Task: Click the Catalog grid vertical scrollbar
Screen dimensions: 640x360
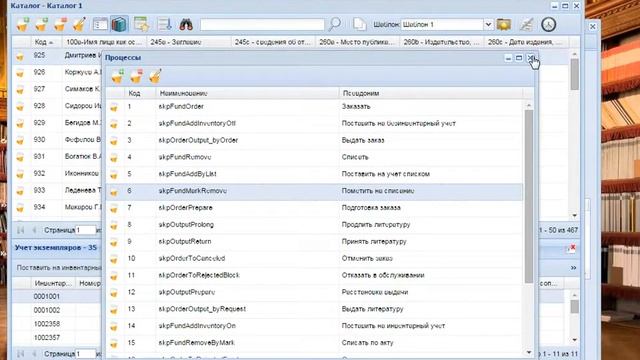Action: pyautogui.click(x=574, y=74)
